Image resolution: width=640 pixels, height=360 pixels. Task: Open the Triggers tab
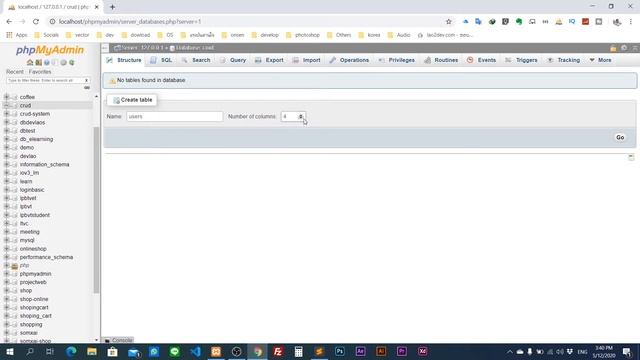pyautogui.click(x=522, y=60)
